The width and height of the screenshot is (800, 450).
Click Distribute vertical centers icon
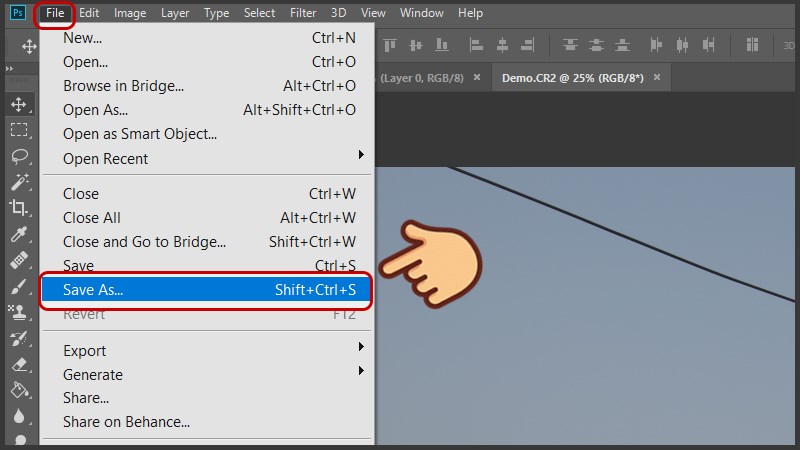[596, 45]
